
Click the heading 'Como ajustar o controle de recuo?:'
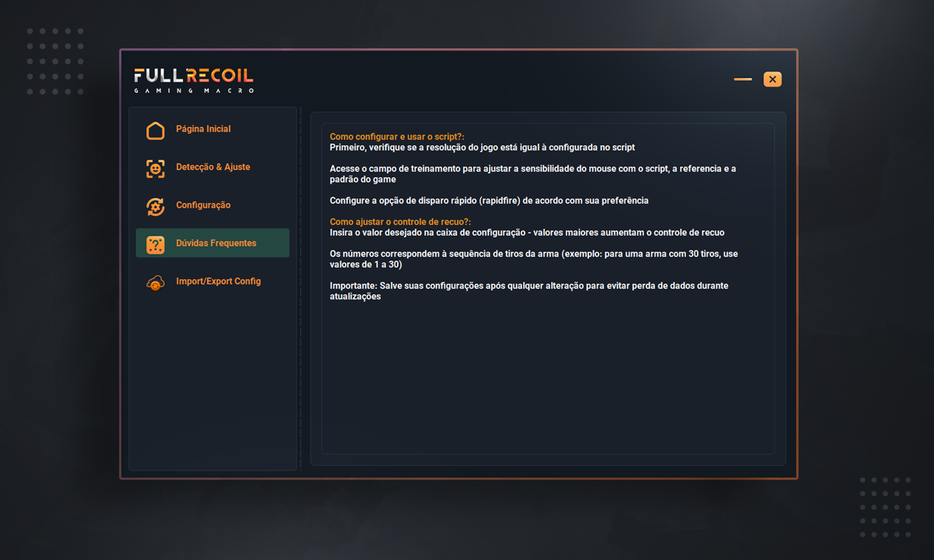click(x=400, y=222)
